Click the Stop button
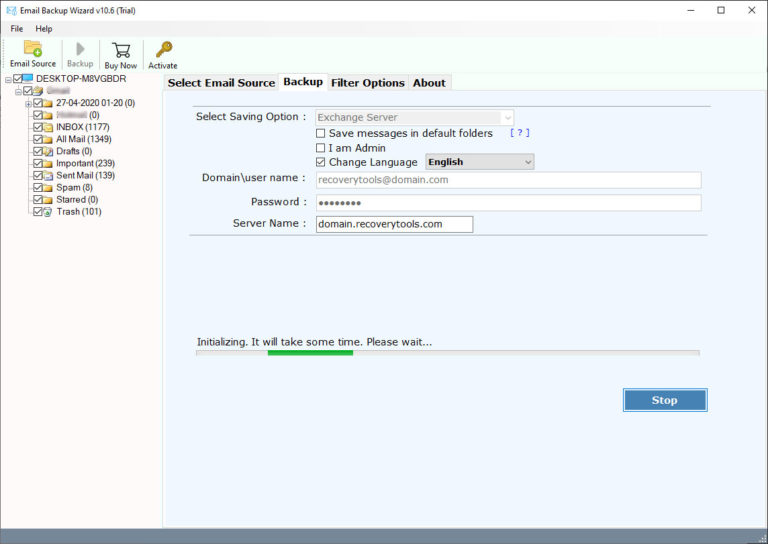This screenshot has width=768, height=544. [x=665, y=400]
